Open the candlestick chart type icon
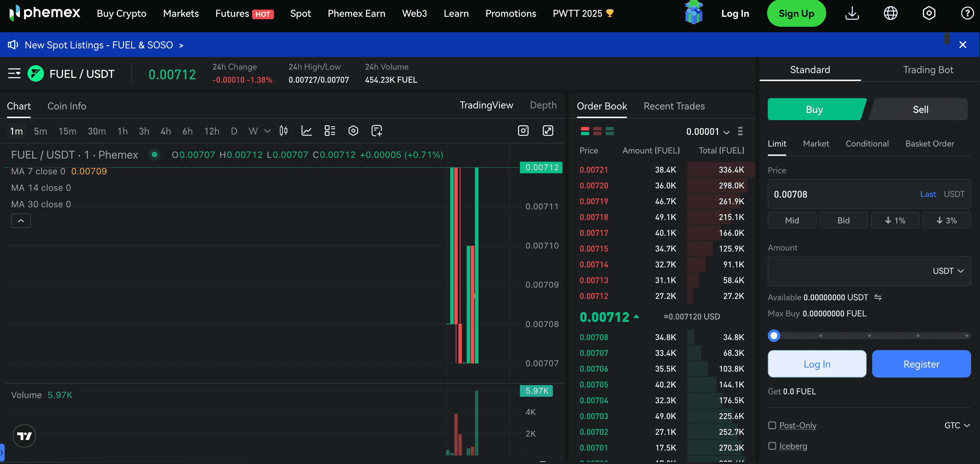Image resolution: width=980 pixels, height=464 pixels. [283, 131]
